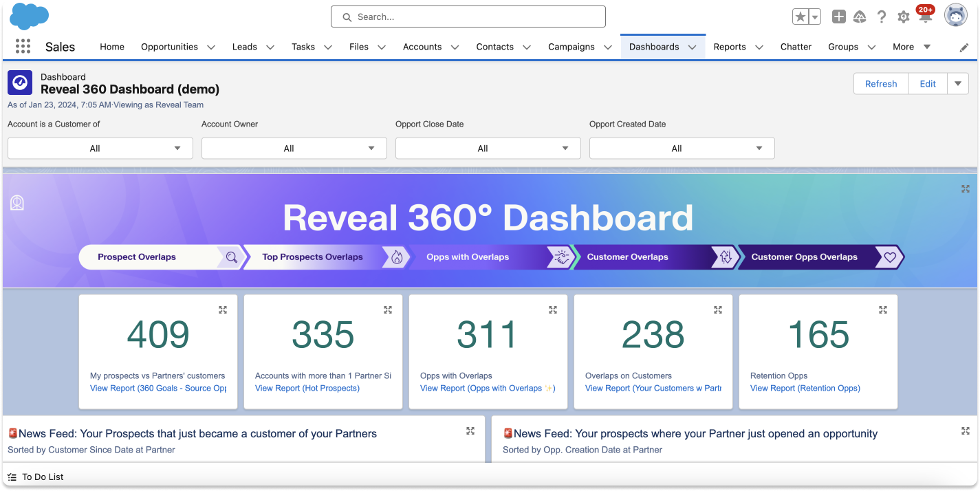Open the More navigation dropdown
Viewport: 980px width, 491px height.
pos(911,47)
